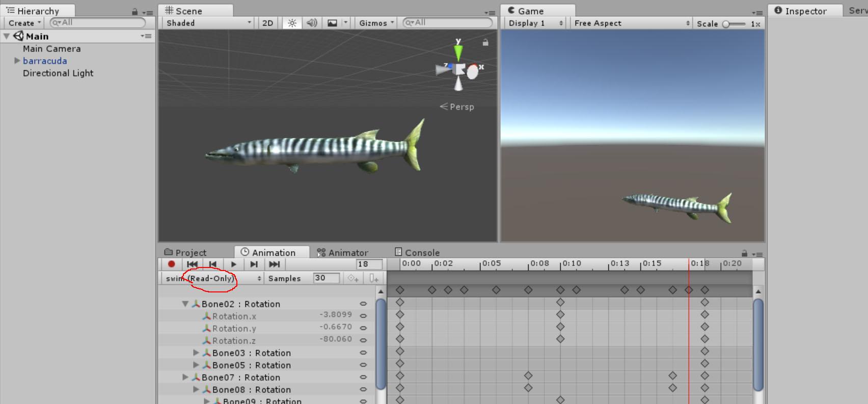Toggle scene gizmo rotation lock
This screenshot has height=404, width=868.
click(485, 43)
